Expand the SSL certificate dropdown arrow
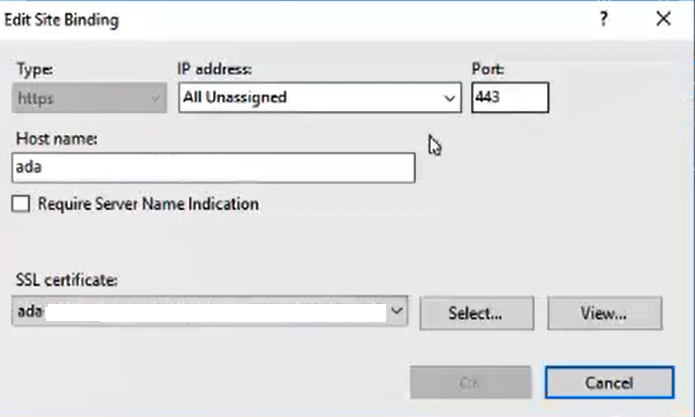The image size is (695, 417). 398,312
